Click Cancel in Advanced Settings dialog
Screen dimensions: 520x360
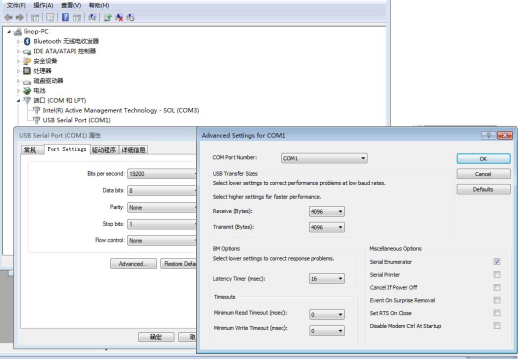483,174
